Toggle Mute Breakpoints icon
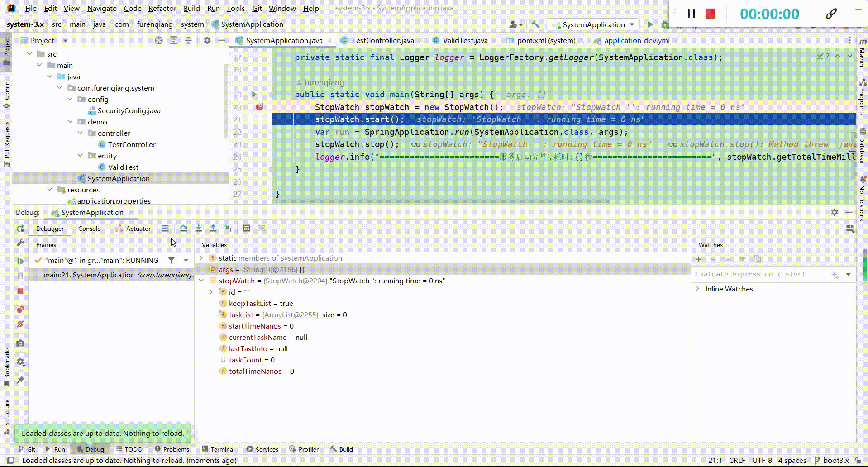The width and height of the screenshot is (868, 467). (20, 324)
